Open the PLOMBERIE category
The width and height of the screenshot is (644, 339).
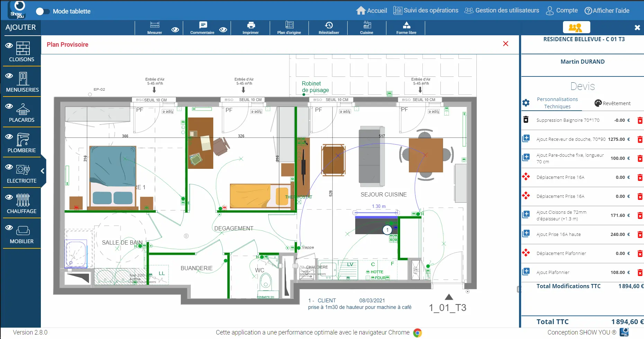tap(22, 143)
